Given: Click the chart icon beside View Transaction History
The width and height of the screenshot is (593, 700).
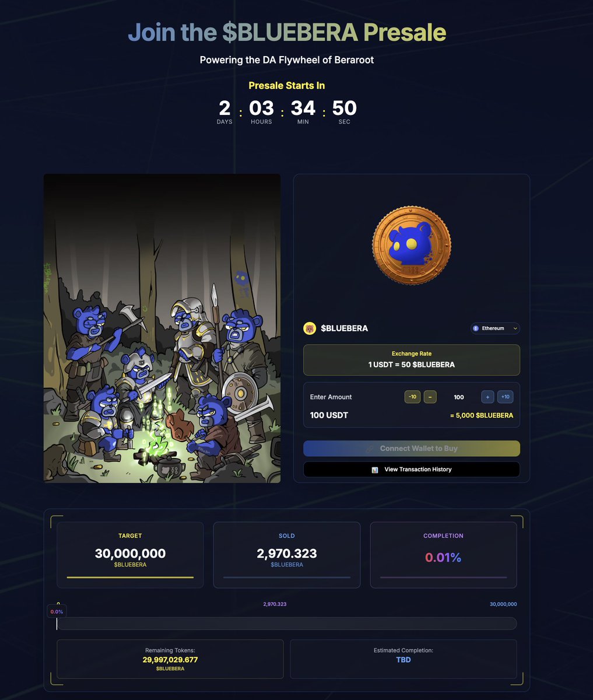Looking at the screenshot, I should [x=375, y=470].
